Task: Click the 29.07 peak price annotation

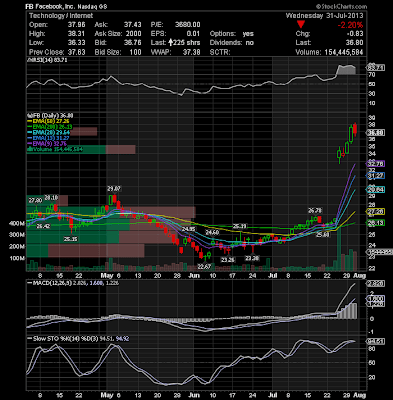Action: pyautogui.click(x=114, y=189)
